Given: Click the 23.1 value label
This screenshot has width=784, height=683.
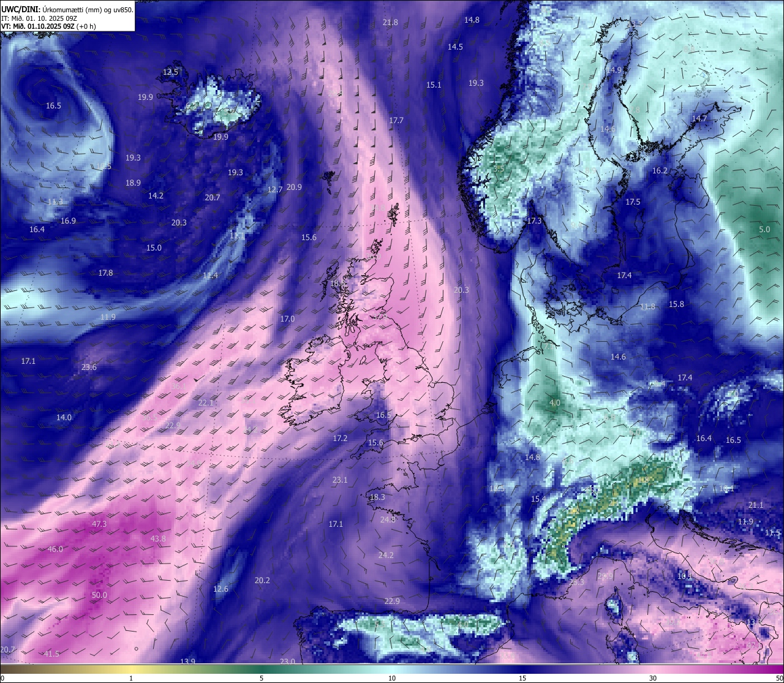Looking at the screenshot, I should pyautogui.click(x=340, y=480).
